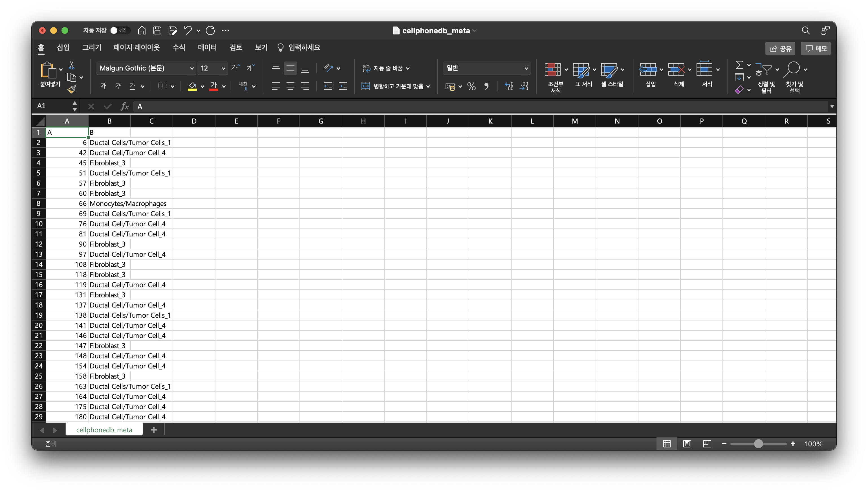Click the 메모 comments button
This screenshot has height=492, width=868.
pos(816,49)
